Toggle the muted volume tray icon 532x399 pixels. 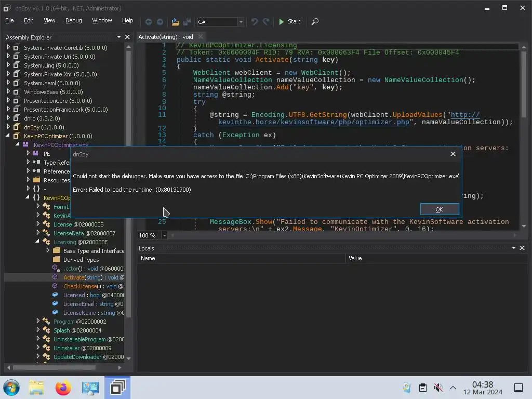point(438,387)
